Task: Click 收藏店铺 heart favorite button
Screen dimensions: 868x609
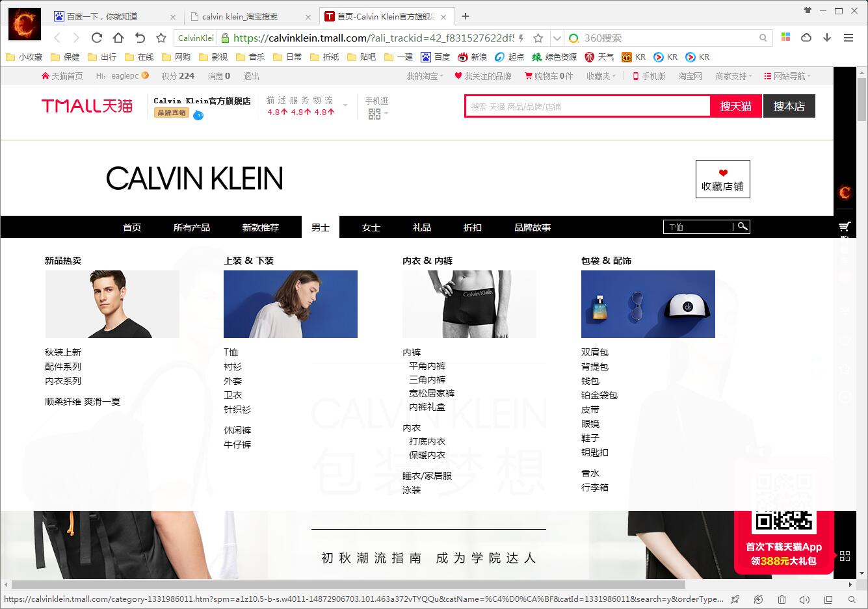Action: [x=722, y=179]
